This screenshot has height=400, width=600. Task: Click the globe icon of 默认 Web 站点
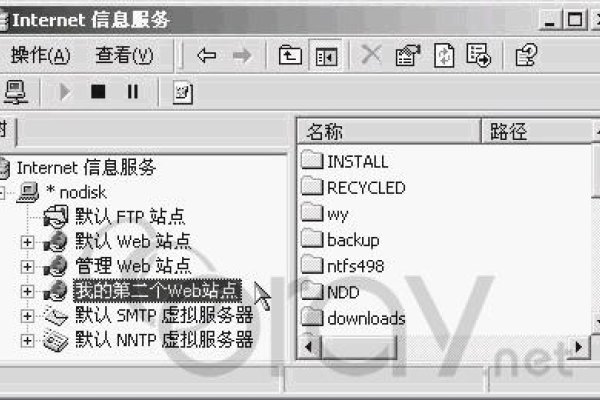(56, 242)
